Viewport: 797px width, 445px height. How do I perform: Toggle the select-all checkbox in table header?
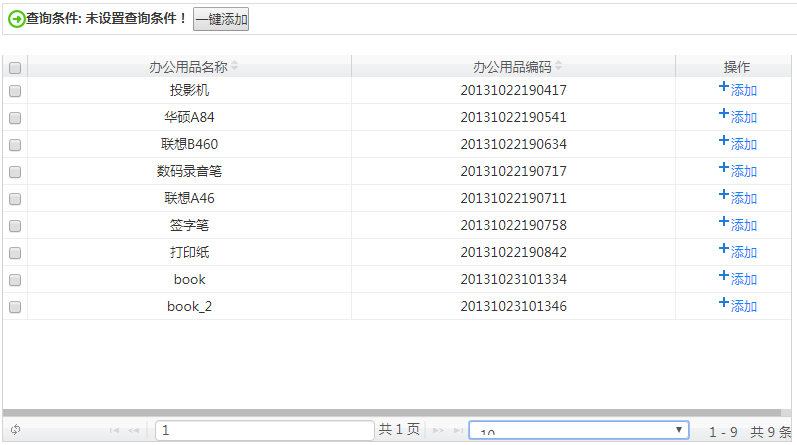(15, 68)
